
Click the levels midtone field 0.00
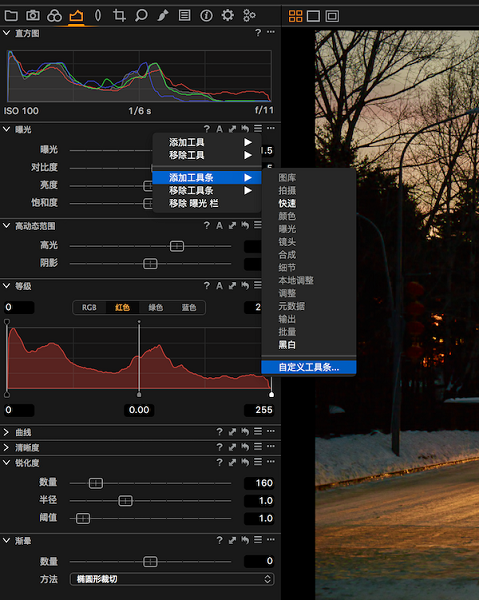(139, 410)
